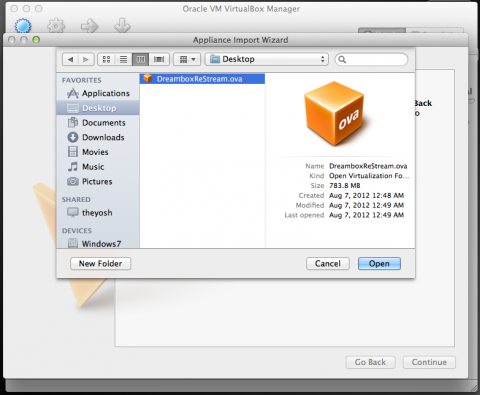Viewport: 480px width, 395px height.
Task: Switch to icon view
Action: coord(106,59)
